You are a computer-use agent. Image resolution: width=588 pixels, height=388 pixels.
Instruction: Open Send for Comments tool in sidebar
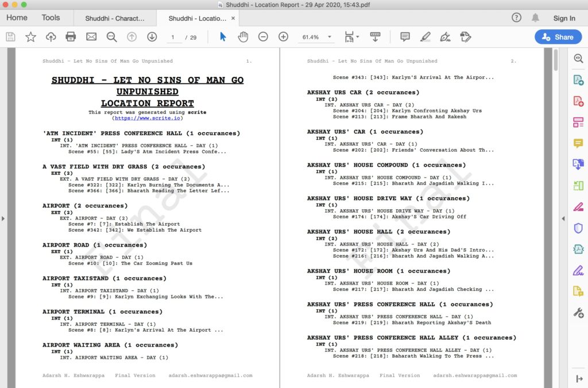578,291
